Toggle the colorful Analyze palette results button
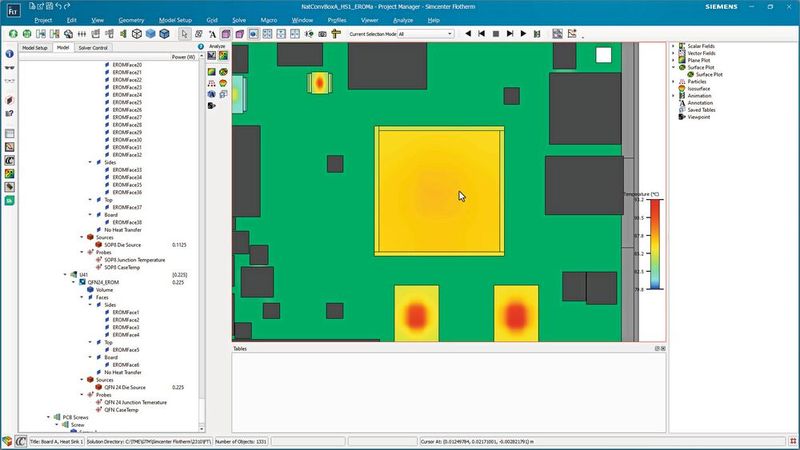The width and height of the screenshot is (800, 450). pyautogui.click(x=223, y=56)
